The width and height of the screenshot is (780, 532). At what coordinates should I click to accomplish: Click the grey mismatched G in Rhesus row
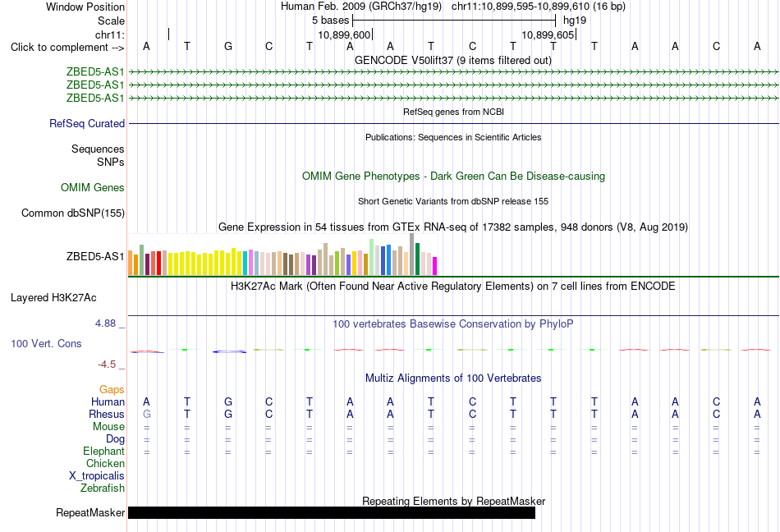click(x=146, y=414)
